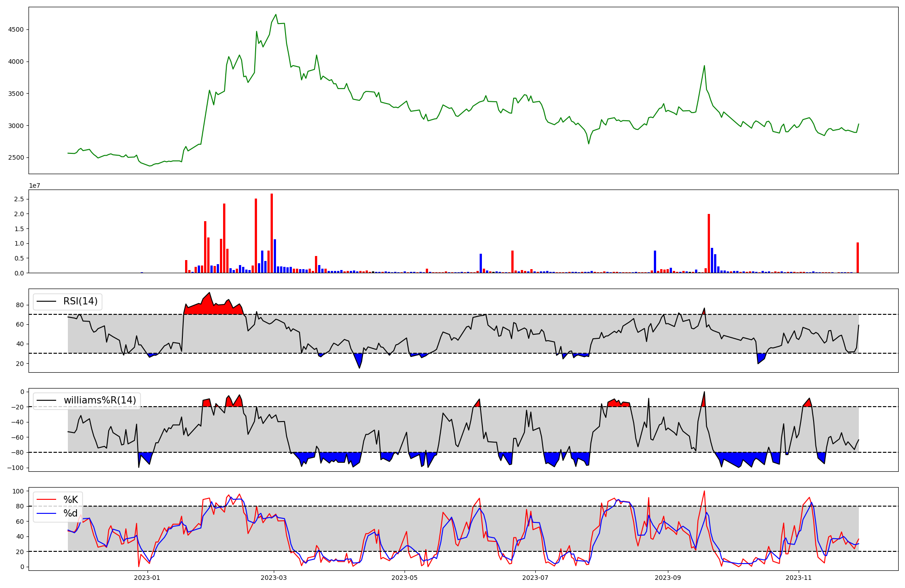The height and width of the screenshot is (588, 905).
Task: Select the %K legend text
Action: point(71,500)
